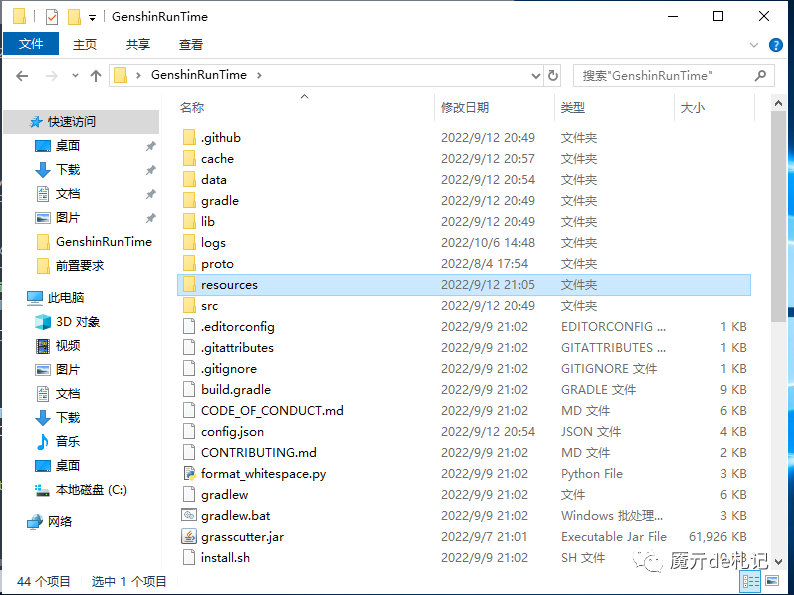Open 本地磁盘 (C:) in sidebar
The width and height of the screenshot is (794, 595).
(x=81, y=490)
